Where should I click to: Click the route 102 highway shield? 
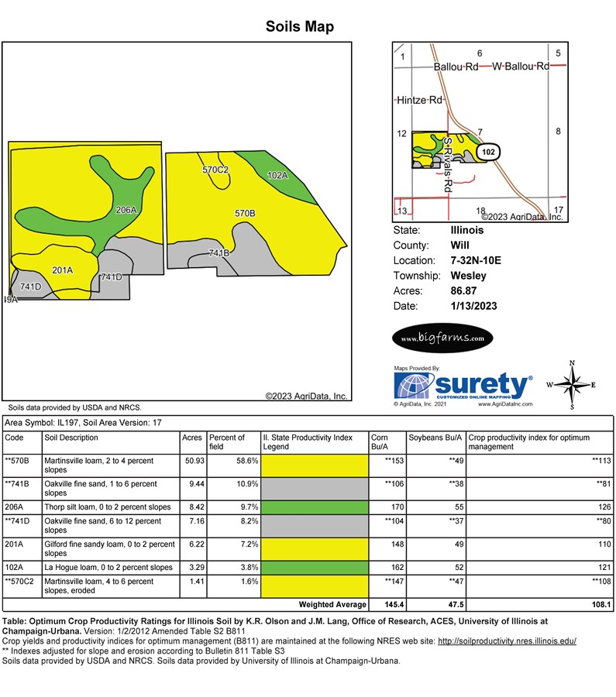(x=488, y=152)
